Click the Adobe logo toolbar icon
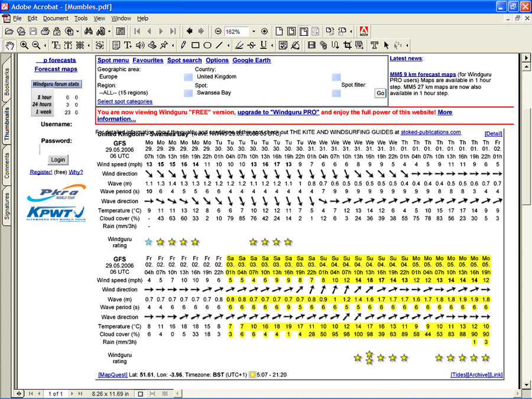532x399 pixels. click(x=364, y=31)
